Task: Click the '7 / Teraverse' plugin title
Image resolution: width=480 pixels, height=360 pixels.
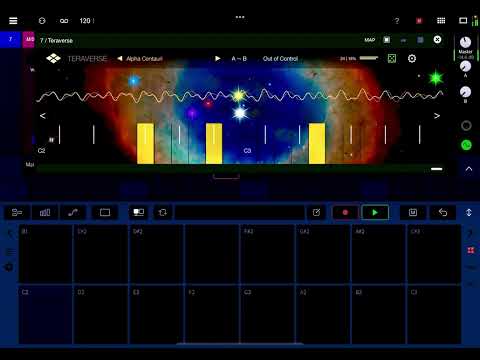Action: click(x=56, y=41)
